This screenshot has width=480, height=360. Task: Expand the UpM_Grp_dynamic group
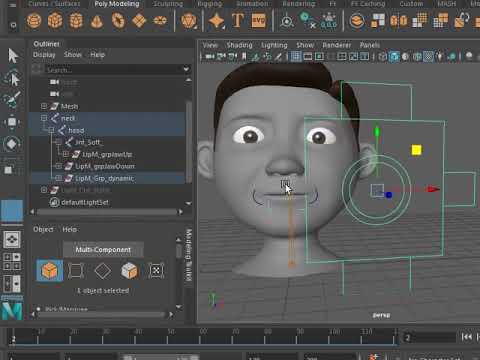click(x=58, y=178)
